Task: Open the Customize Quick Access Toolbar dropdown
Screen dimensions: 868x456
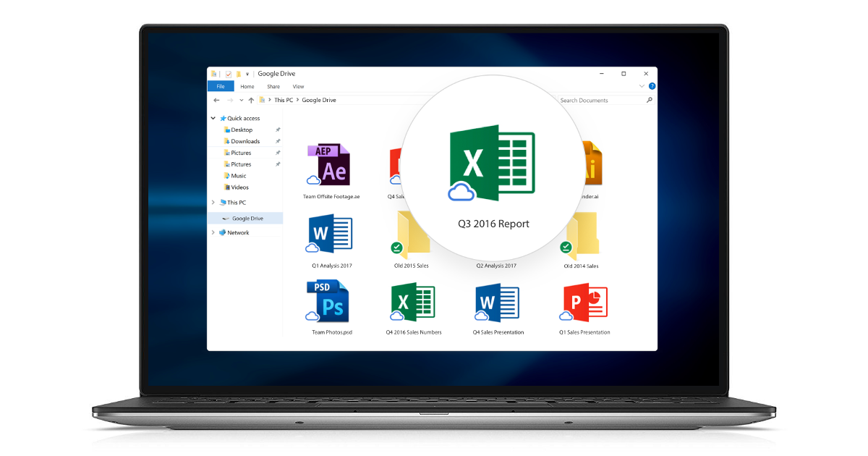Action: pyautogui.click(x=247, y=74)
